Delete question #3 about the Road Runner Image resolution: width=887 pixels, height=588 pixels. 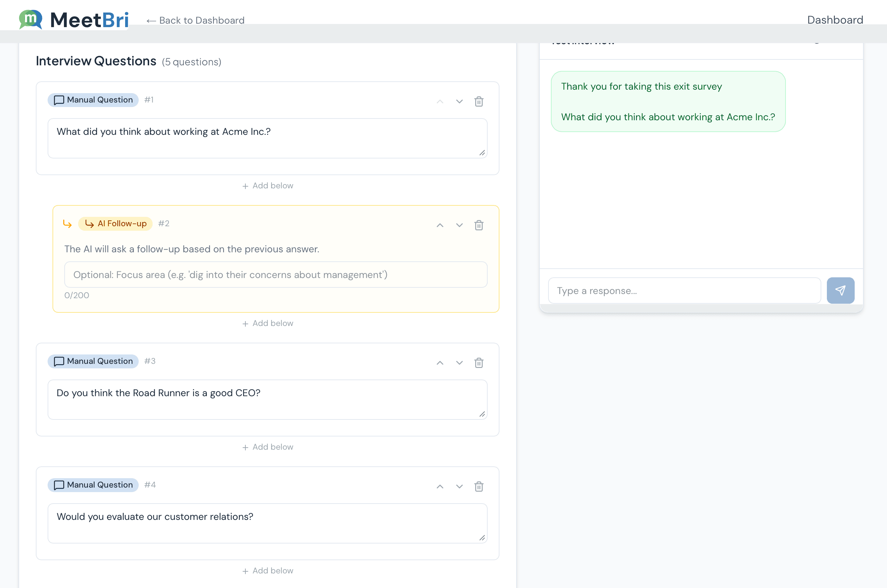tap(479, 362)
